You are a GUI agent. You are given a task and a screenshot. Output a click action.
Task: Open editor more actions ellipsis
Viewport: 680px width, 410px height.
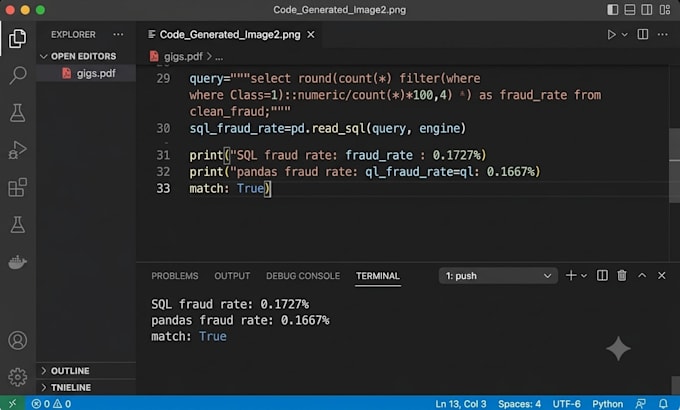pos(663,35)
